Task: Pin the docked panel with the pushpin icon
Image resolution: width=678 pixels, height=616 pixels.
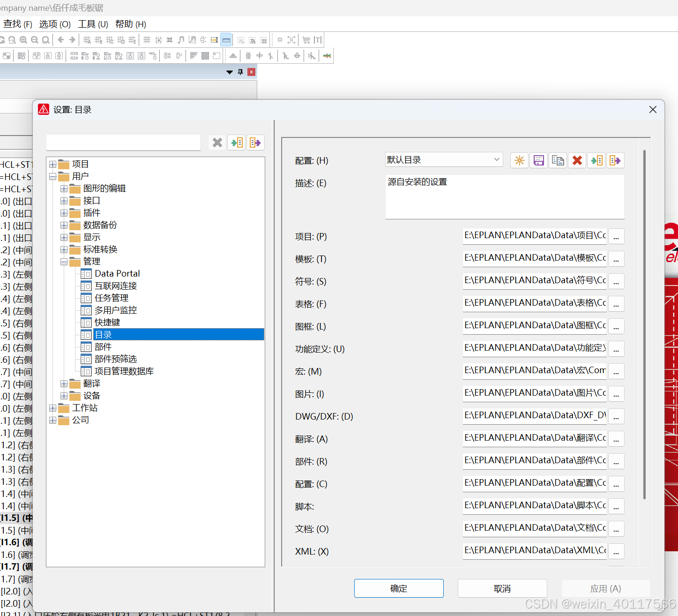Action: [240, 72]
